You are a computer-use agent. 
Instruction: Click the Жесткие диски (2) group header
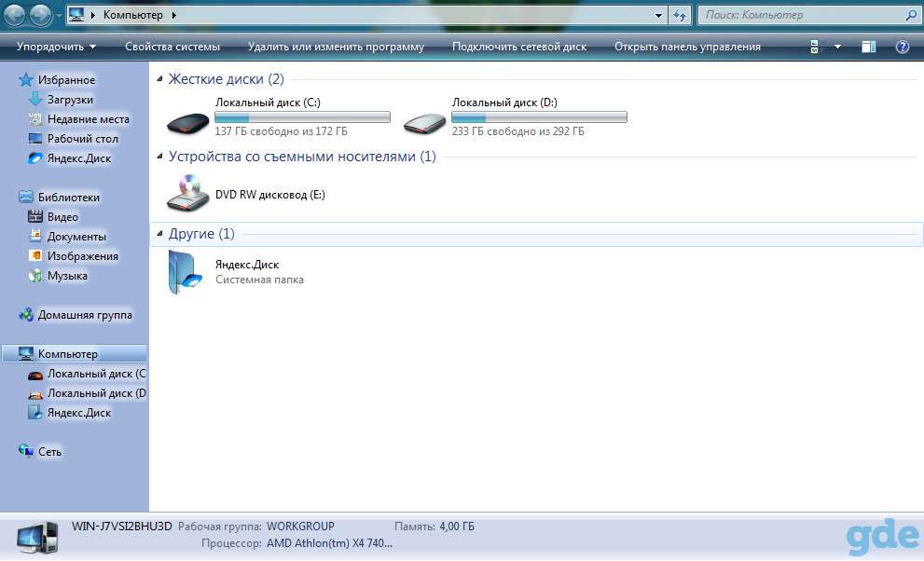point(226,79)
